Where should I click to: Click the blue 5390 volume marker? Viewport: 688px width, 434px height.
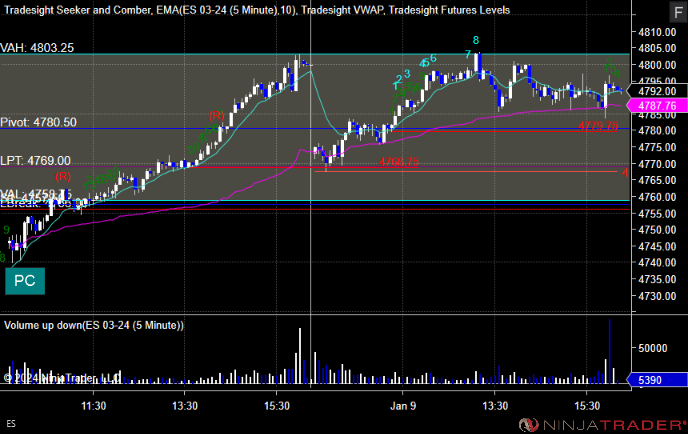click(657, 380)
